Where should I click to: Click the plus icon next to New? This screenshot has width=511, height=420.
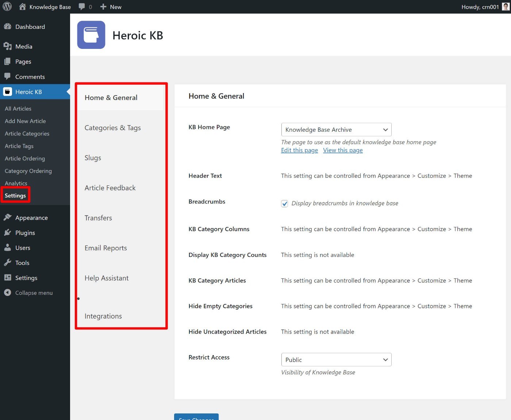(x=103, y=7)
